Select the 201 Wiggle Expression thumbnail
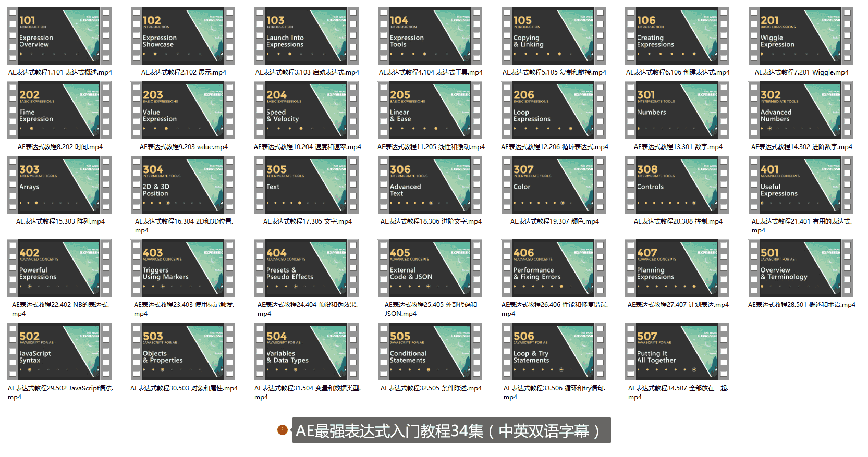This screenshot has width=868, height=457. 801,36
